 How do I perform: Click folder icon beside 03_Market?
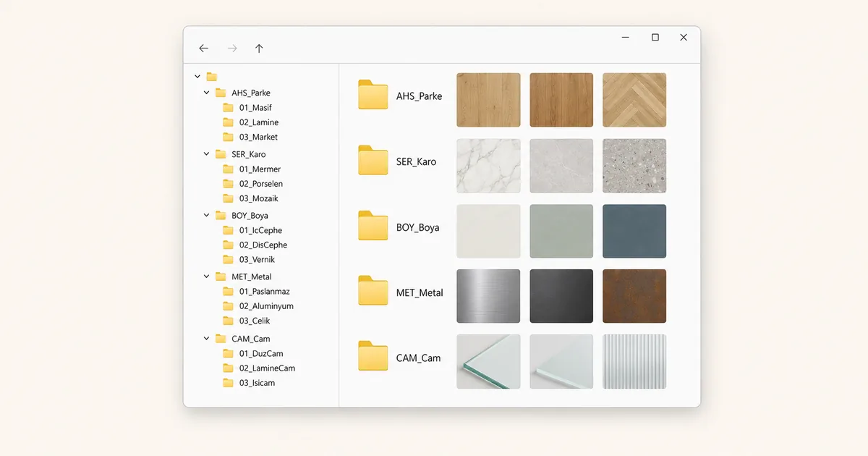pyautogui.click(x=229, y=137)
